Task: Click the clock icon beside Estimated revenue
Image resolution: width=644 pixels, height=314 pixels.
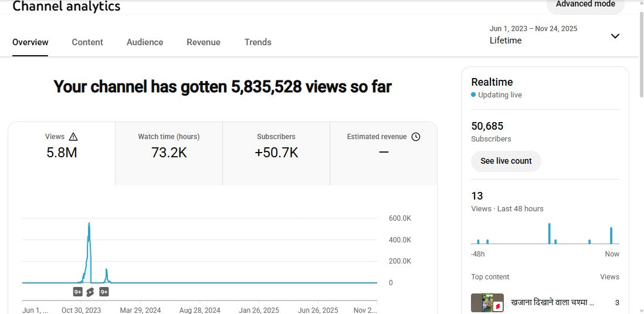Action: (416, 137)
